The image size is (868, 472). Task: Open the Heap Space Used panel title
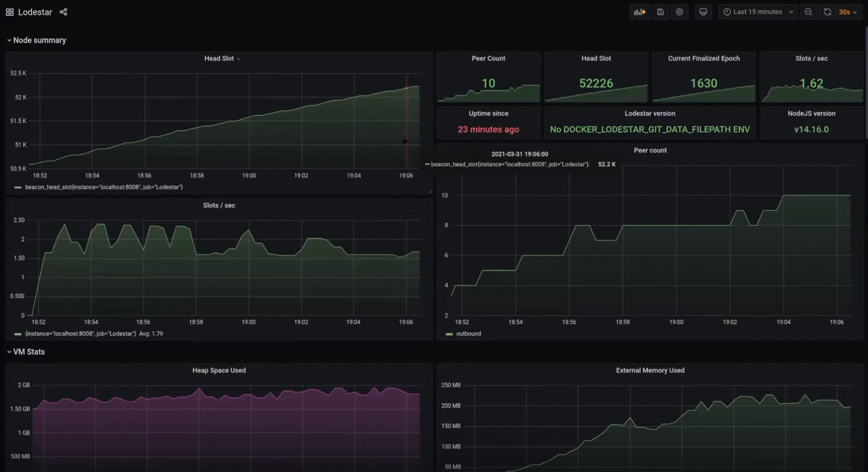coord(219,370)
